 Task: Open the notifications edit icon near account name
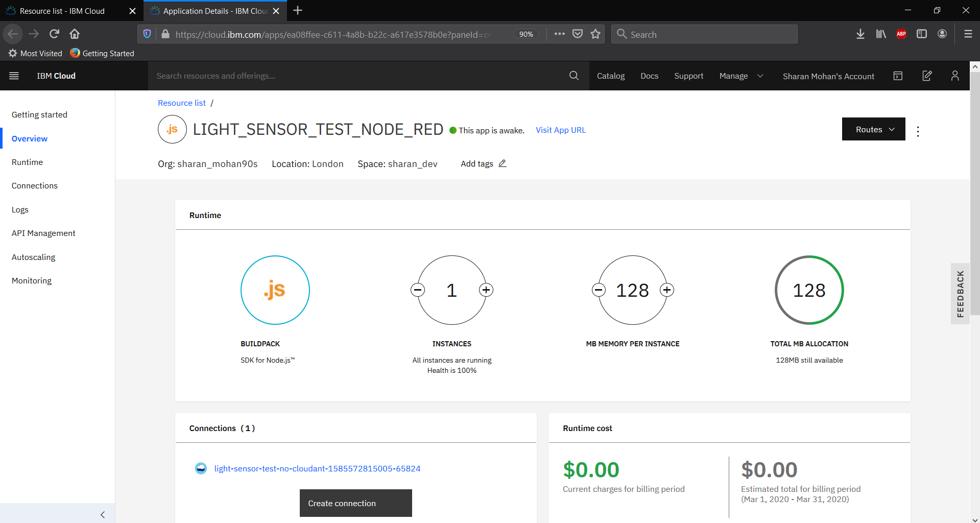[927, 75]
